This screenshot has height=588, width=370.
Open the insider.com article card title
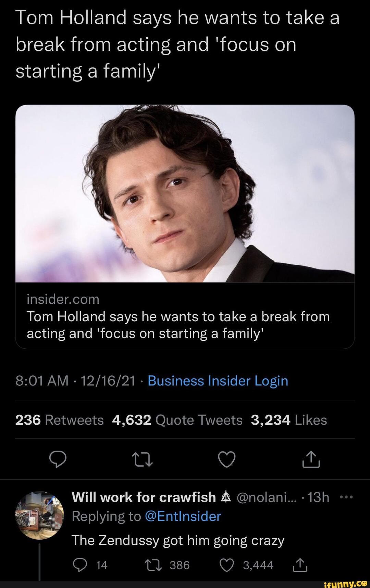click(x=178, y=325)
